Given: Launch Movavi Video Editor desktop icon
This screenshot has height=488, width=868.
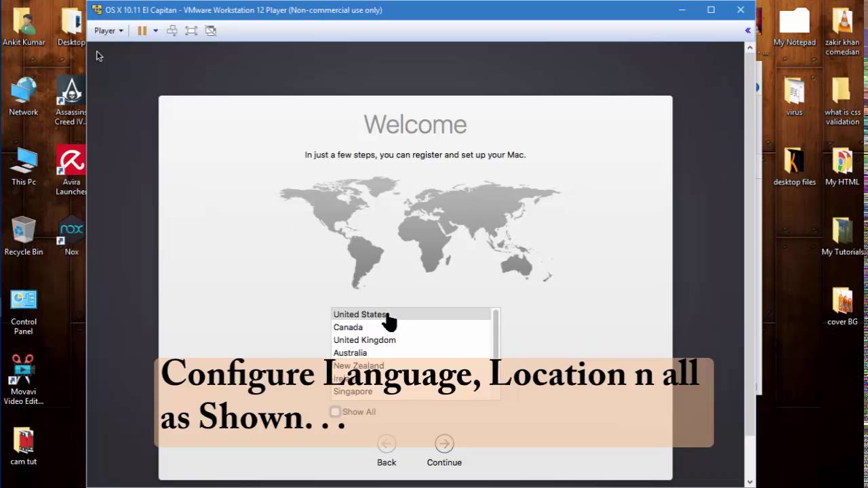Looking at the screenshot, I should tap(24, 381).
